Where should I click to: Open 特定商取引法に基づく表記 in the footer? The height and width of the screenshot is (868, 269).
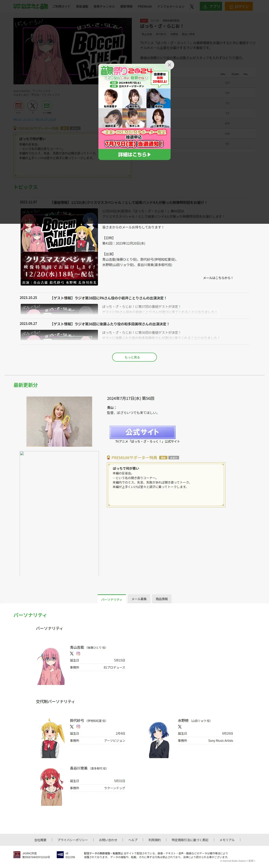click(x=190, y=840)
